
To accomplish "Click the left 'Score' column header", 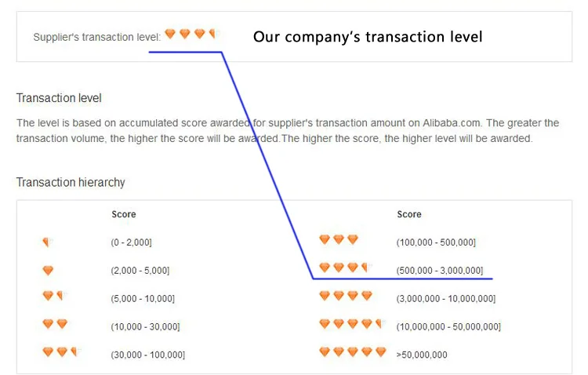I will pyautogui.click(x=124, y=214).
